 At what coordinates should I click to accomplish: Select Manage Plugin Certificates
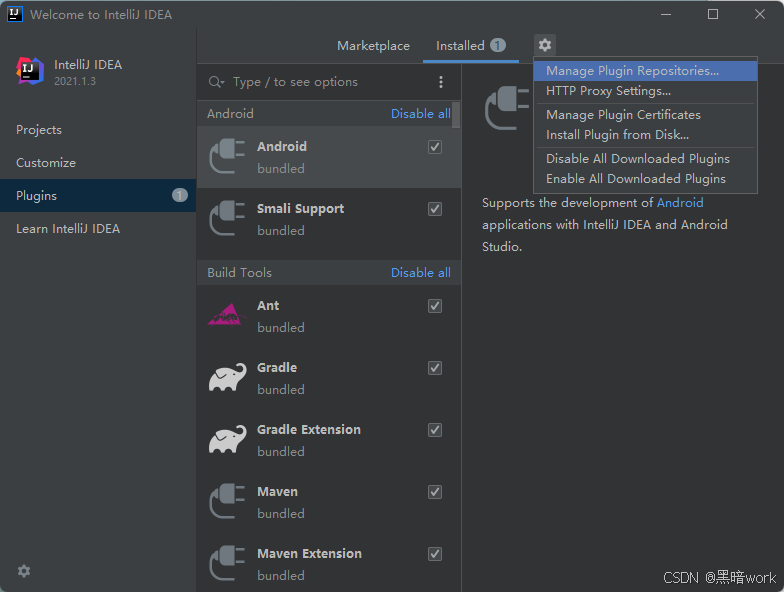click(x=645, y=115)
